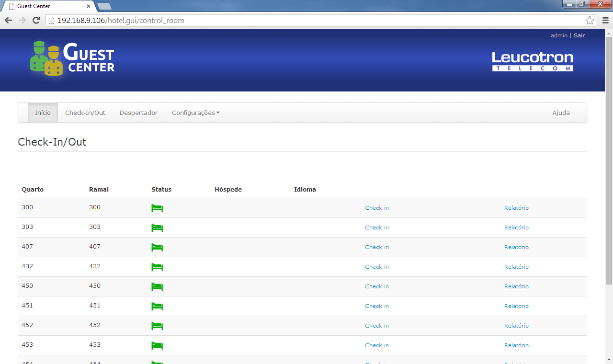This screenshot has width=613, height=364.
Task: Click the Hóspede column header
Action: point(228,190)
